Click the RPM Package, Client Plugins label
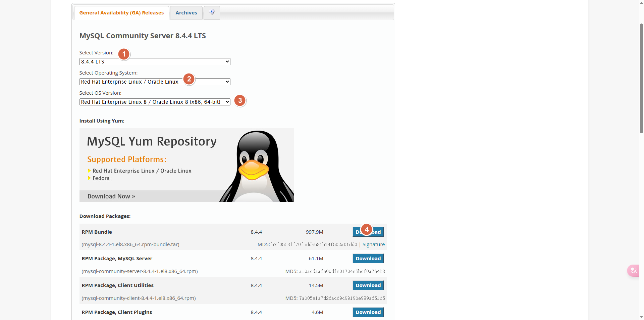Viewport: 644px width, 320px height. (x=117, y=312)
